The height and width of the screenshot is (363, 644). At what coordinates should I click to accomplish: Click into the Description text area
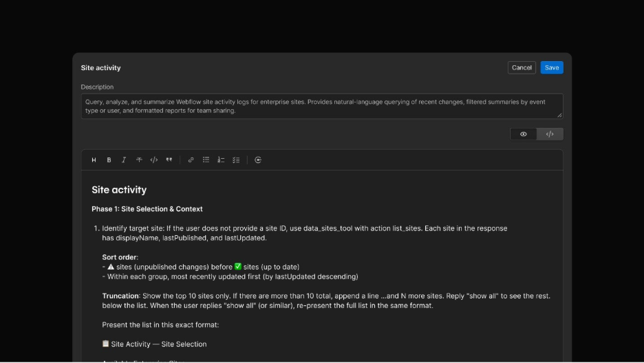(322, 107)
